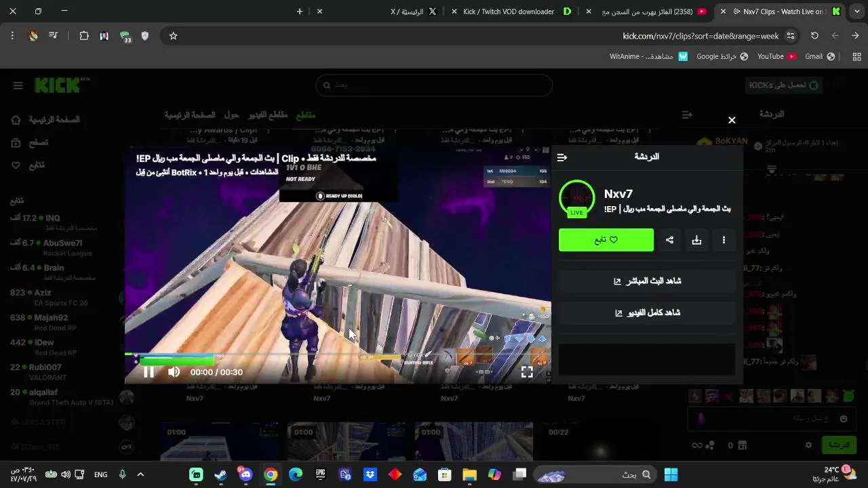Open a new browser tab
The width and height of the screenshot is (868, 488).
click(299, 12)
